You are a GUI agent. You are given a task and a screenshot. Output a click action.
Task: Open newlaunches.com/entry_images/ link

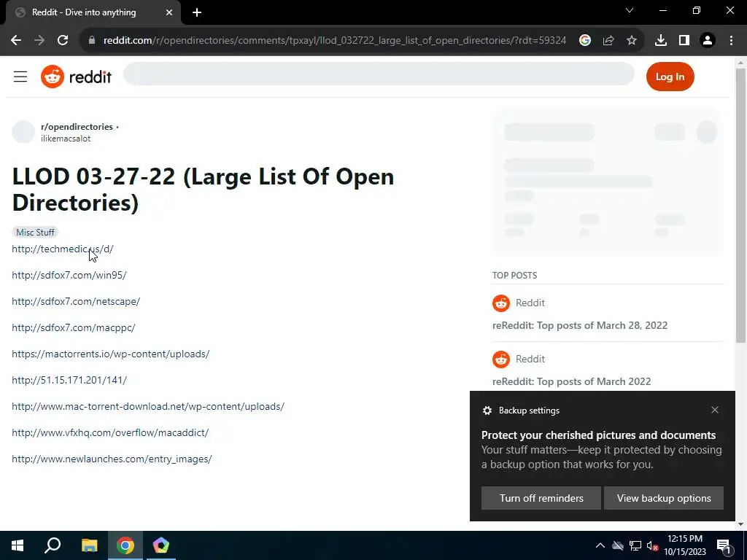click(112, 459)
